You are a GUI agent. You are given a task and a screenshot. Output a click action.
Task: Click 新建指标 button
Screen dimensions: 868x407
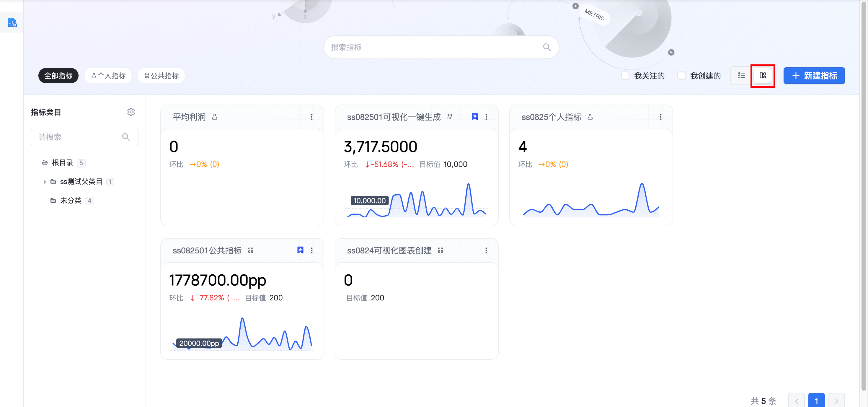(814, 76)
